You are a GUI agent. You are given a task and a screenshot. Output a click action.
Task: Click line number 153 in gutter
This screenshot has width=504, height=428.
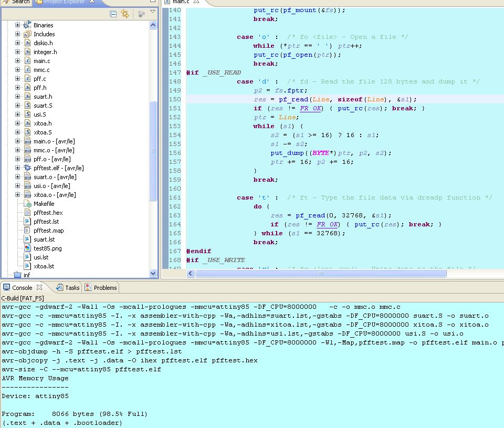click(x=175, y=126)
